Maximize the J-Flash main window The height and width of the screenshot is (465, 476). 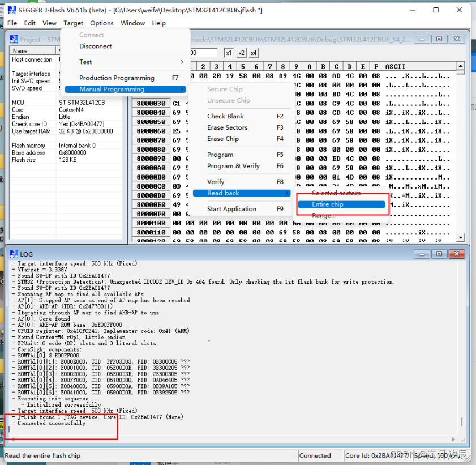pos(436,10)
